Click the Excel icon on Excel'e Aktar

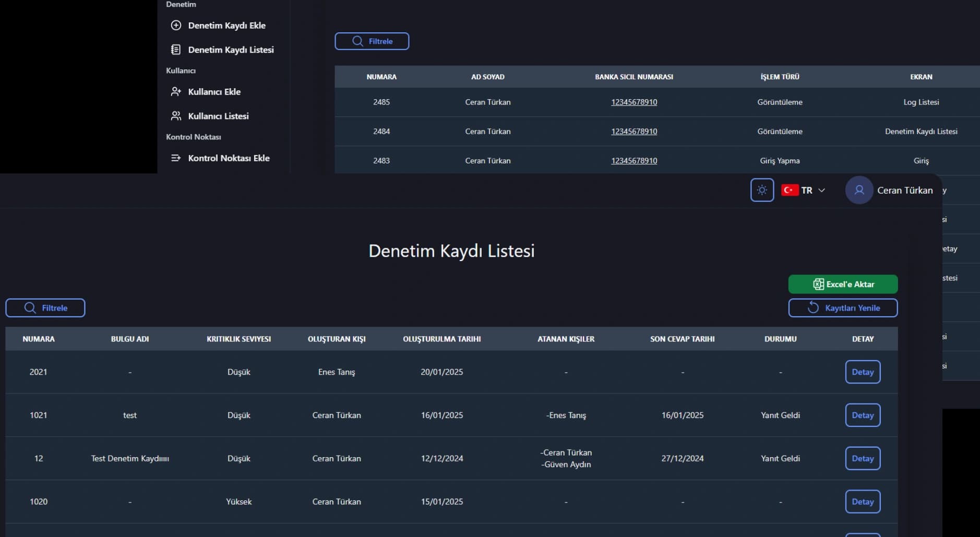pyautogui.click(x=818, y=284)
